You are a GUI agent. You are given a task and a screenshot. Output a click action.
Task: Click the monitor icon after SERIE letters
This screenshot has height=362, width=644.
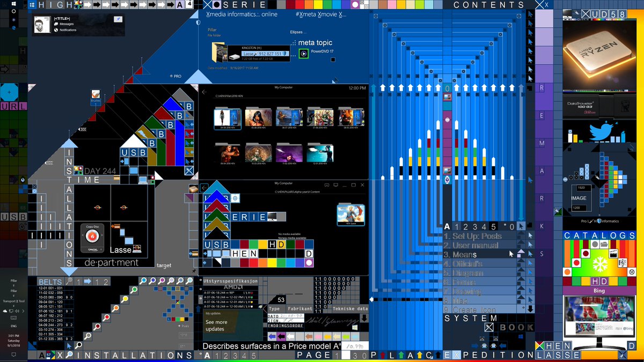click(x=273, y=217)
